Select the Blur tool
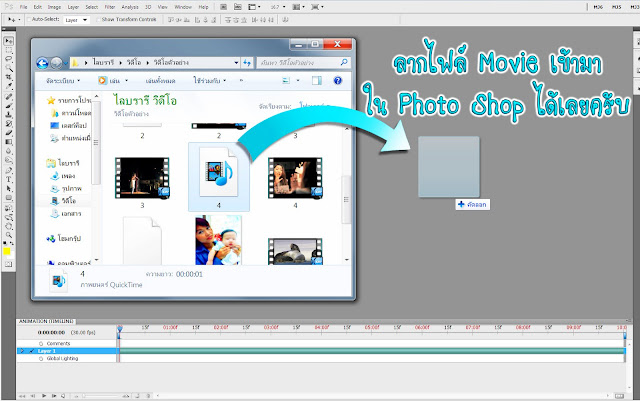 pos(9,151)
